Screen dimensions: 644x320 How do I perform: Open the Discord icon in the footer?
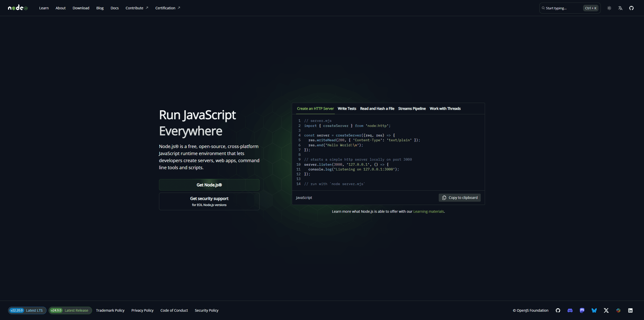[x=570, y=310]
